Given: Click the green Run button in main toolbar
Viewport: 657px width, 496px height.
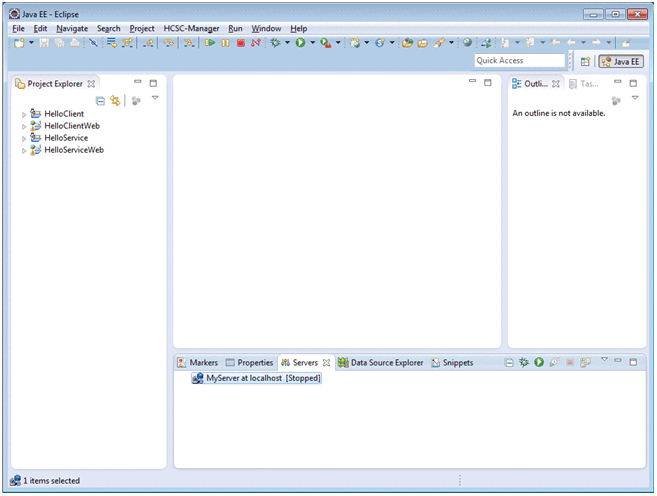Looking at the screenshot, I should (x=299, y=43).
